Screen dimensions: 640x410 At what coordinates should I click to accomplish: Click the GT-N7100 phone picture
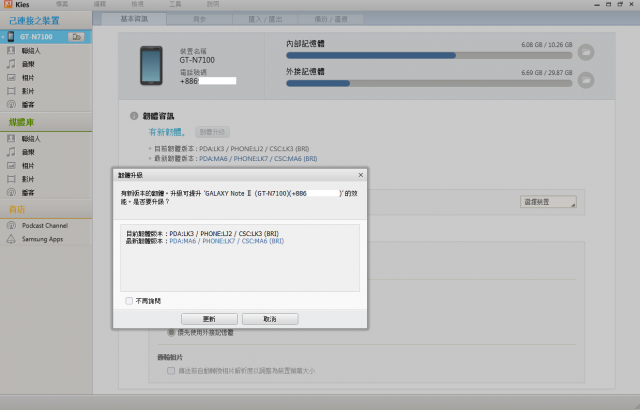pyautogui.click(x=151, y=65)
